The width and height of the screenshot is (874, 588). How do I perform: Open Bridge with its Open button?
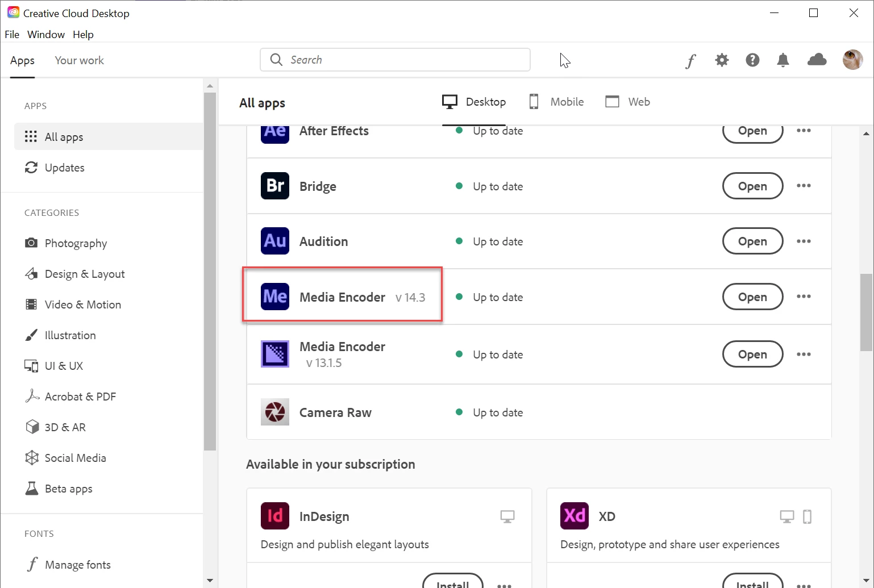click(x=752, y=186)
